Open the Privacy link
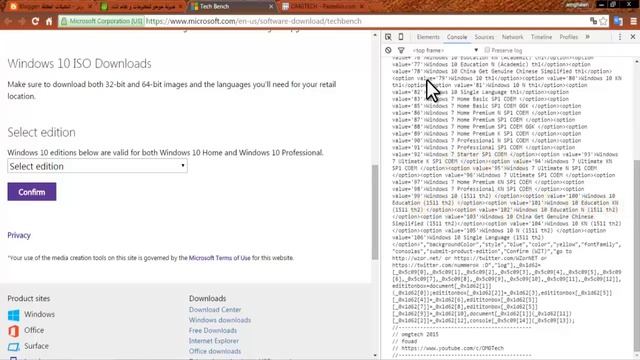Screen dimensions: 640x360 tap(19, 235)
